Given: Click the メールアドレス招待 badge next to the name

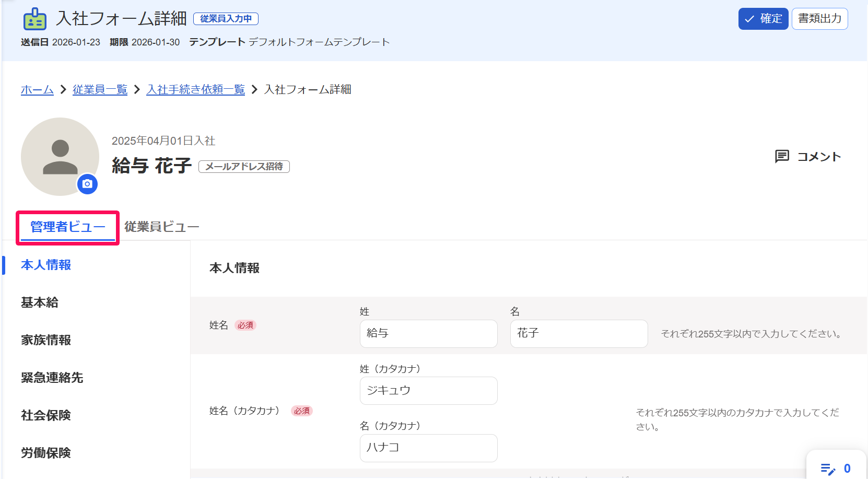Looking at the screenshot, I should point(244,166).
